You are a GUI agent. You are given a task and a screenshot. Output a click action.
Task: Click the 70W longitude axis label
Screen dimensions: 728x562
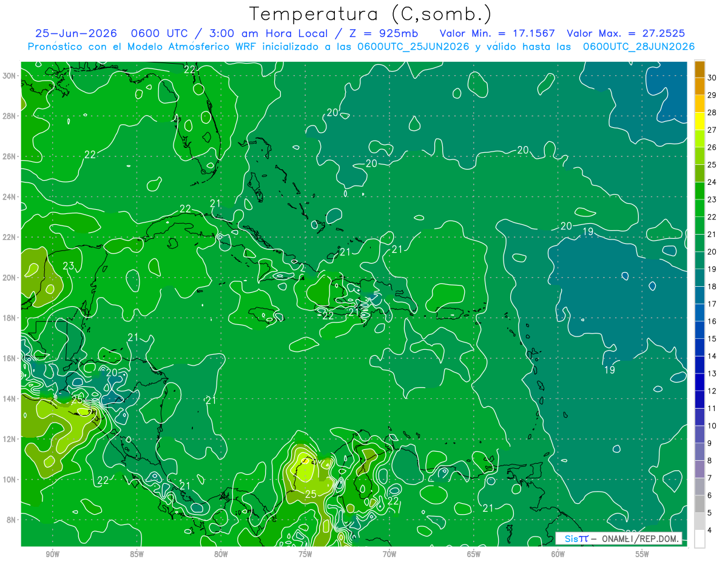(389, 554)
